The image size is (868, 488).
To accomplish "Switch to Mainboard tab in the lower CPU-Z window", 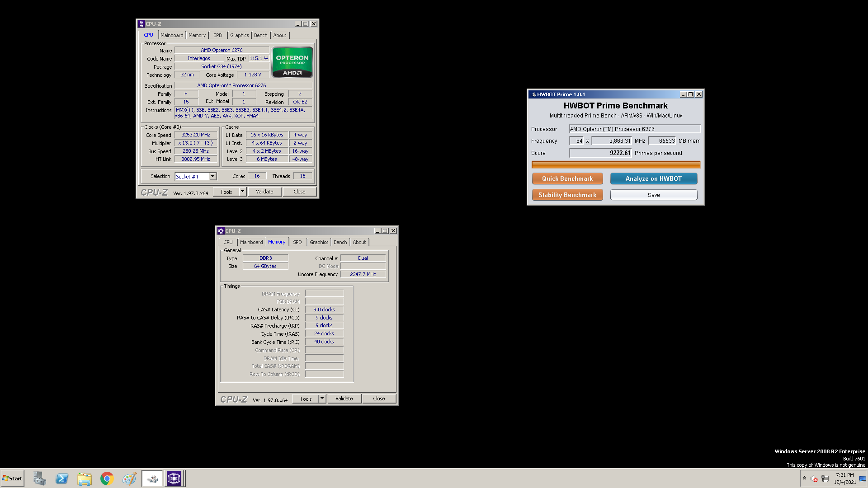I will [251, 242].
